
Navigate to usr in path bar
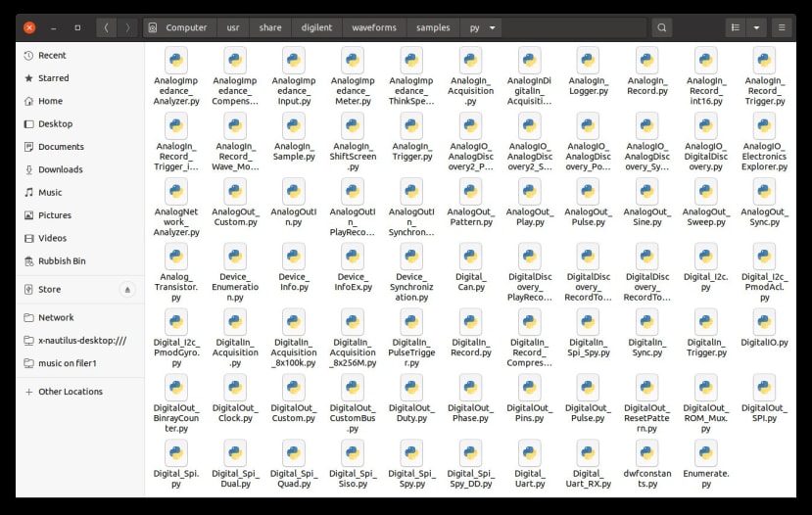coord(233,27)
